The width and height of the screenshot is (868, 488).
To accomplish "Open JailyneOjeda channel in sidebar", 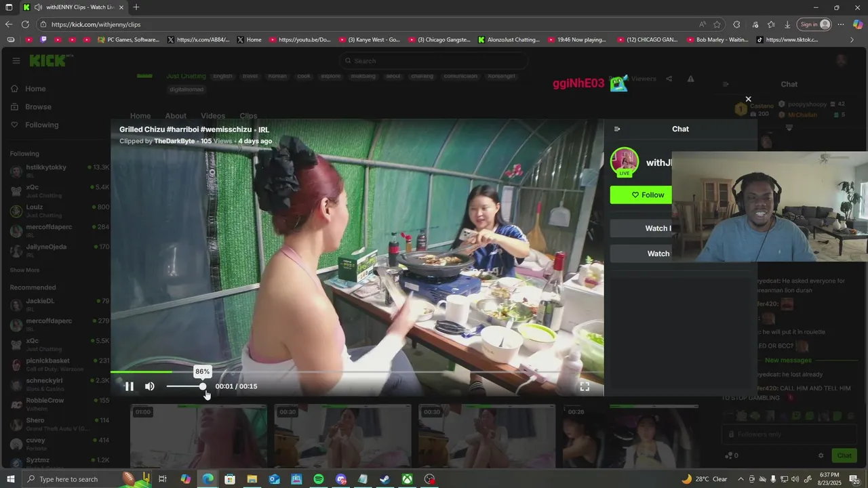I will pos(60,250).
